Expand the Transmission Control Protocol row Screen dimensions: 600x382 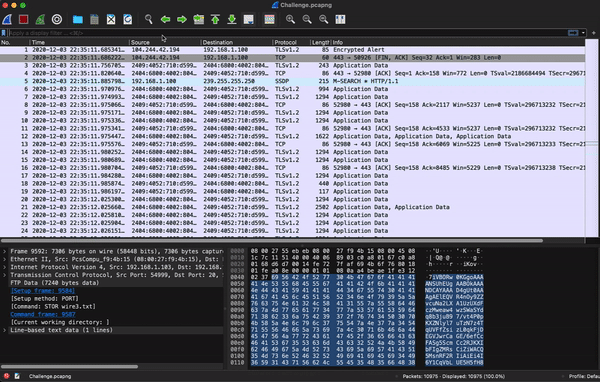5,275
